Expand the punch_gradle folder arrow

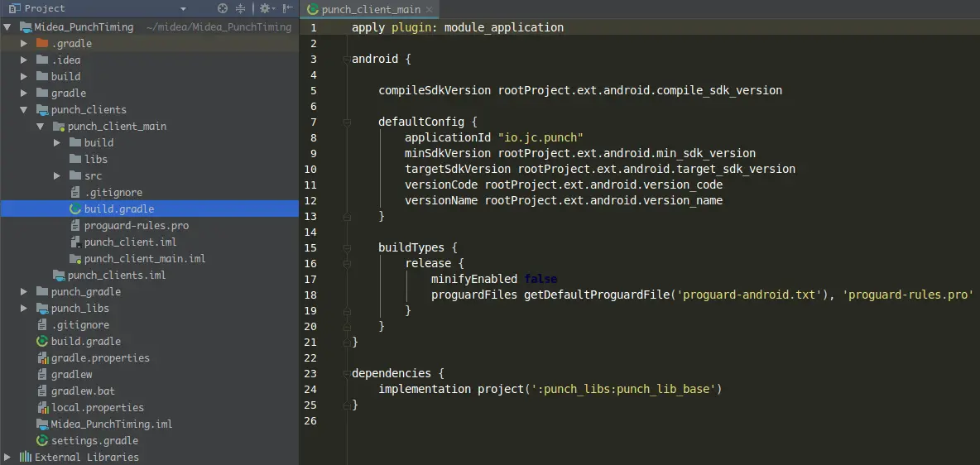click(x=23, y=291)
